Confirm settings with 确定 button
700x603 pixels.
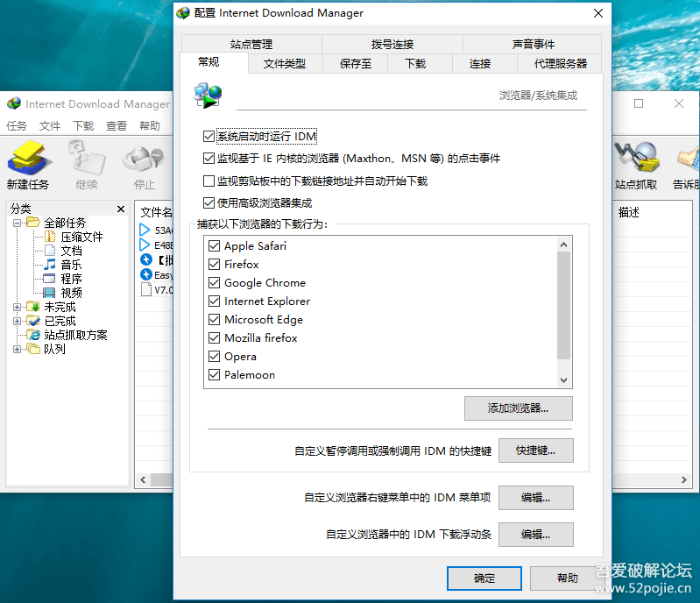(484, 578)
